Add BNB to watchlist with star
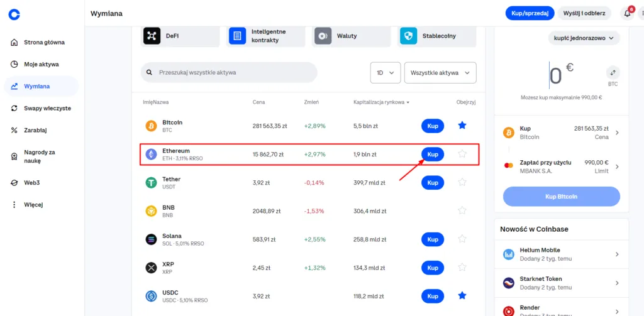 coord(462,210)
